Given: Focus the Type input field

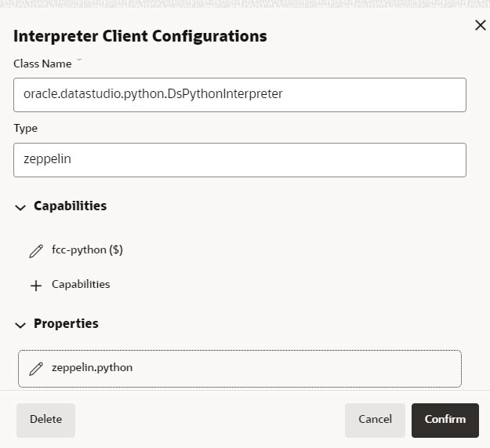Looking at the screenshot, I should tap(239, 159).
